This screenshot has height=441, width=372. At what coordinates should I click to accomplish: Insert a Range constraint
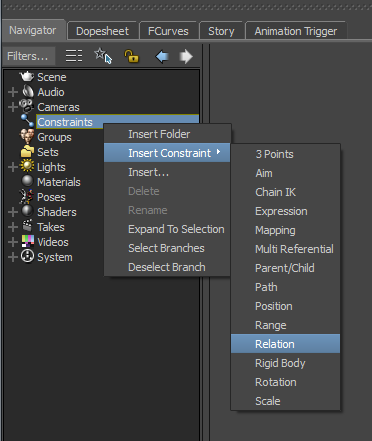[x=286, y=325]
